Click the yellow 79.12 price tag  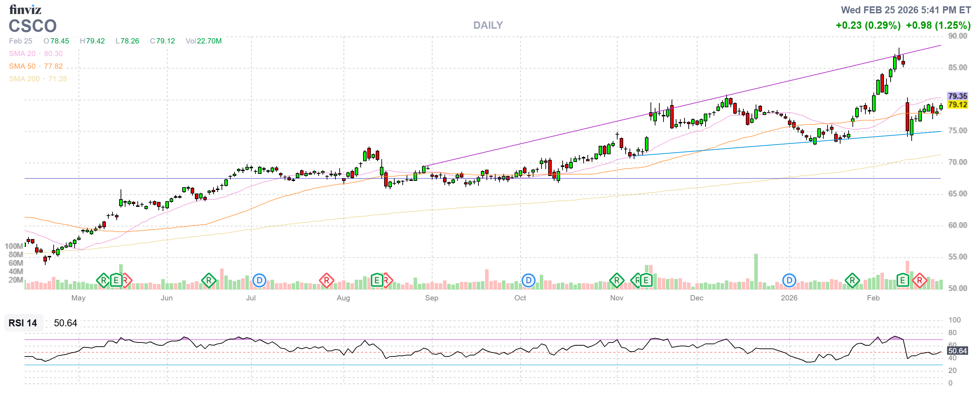coord(957,104)
